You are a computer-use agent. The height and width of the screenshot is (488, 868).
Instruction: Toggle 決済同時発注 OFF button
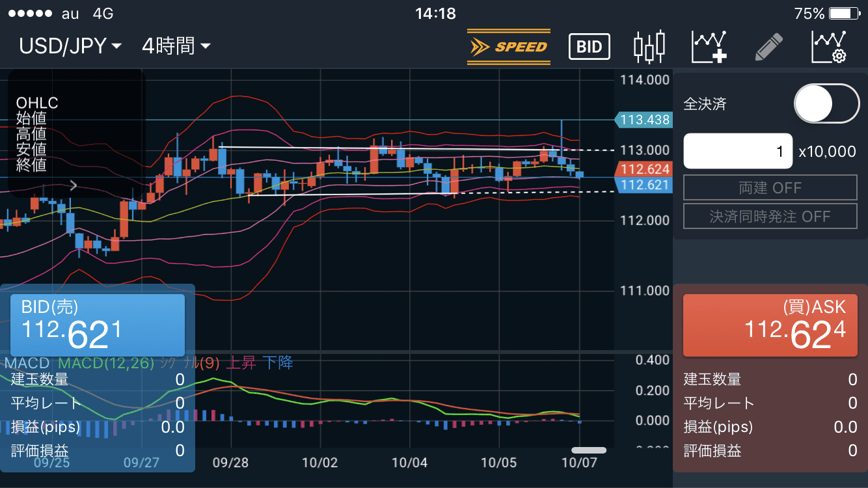(x=770, y=216)
